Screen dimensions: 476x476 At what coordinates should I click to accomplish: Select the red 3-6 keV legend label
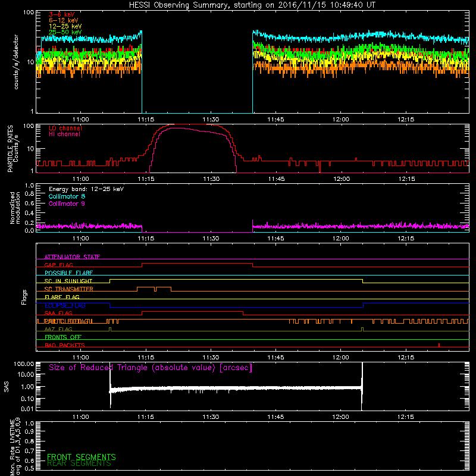(x=62, y=14)
